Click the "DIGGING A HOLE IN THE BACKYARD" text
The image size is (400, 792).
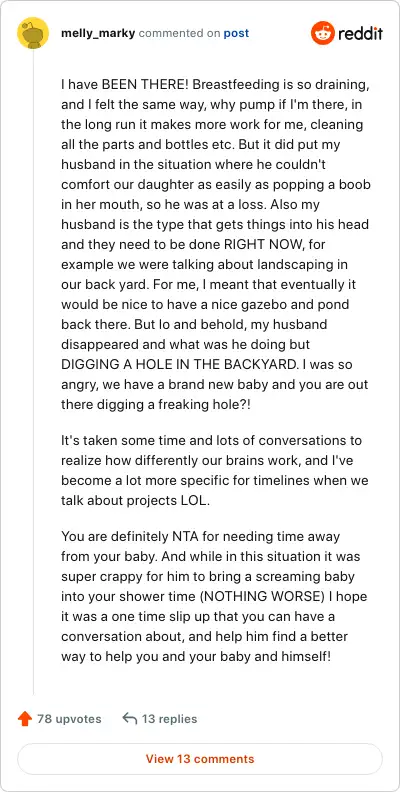[176, 365]
